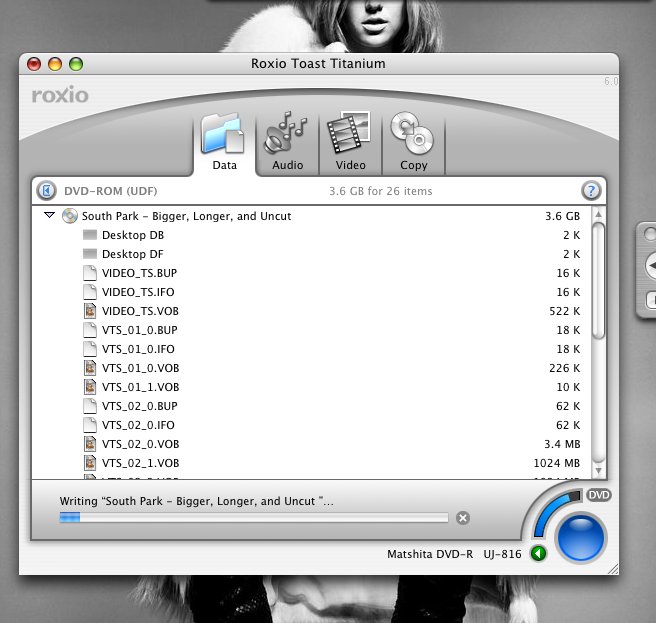Click the '3.4 MB' size value
The width and height of the screenshot is (656, 623).
pyautogui.click(x=562, y=444)
